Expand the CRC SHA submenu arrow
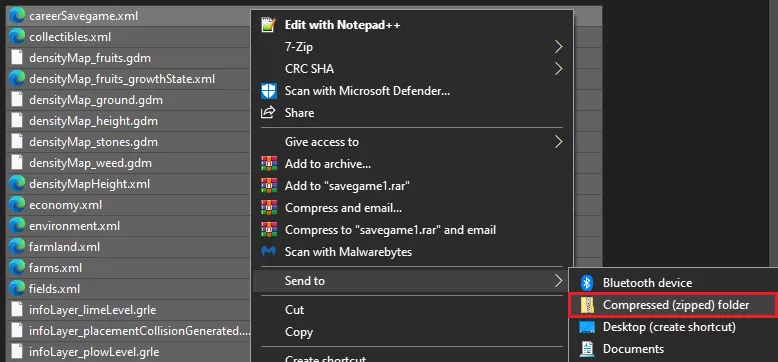The width and height of the screenshot is (778, 362). 559,68
